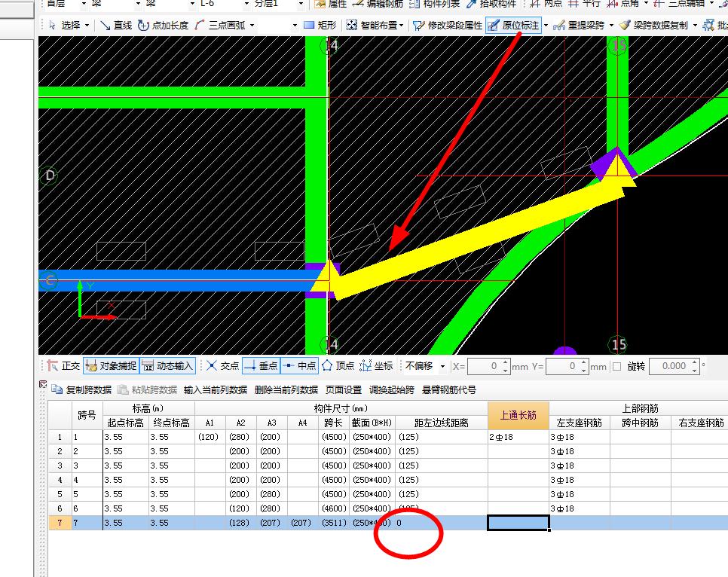The image size is (728, 577).
Task: Click the 距左边线距离 cell of row 7
Action: pyautogui.click(x=441, y=523)
